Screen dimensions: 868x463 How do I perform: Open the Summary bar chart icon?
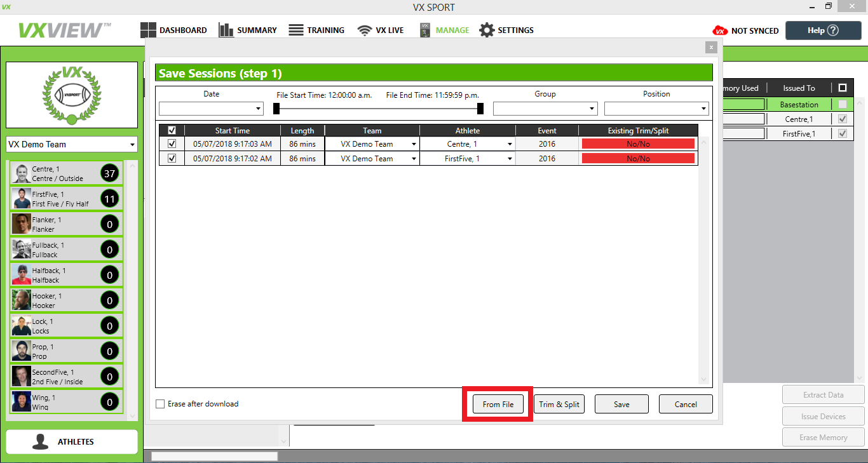point(226,30)
